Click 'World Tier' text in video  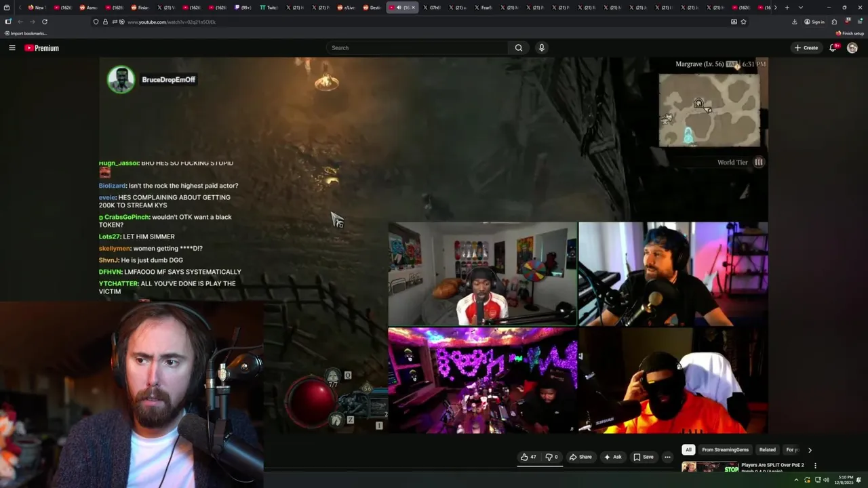[732, 163]
